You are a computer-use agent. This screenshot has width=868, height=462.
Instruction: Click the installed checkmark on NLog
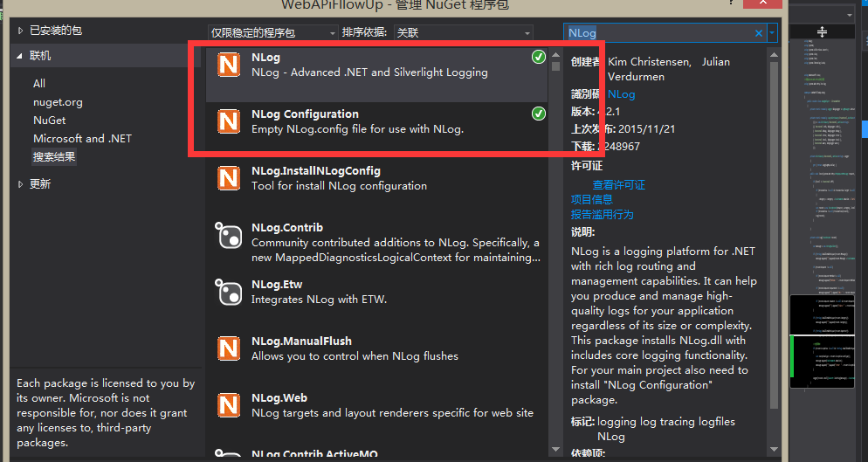tap(539, 57)
